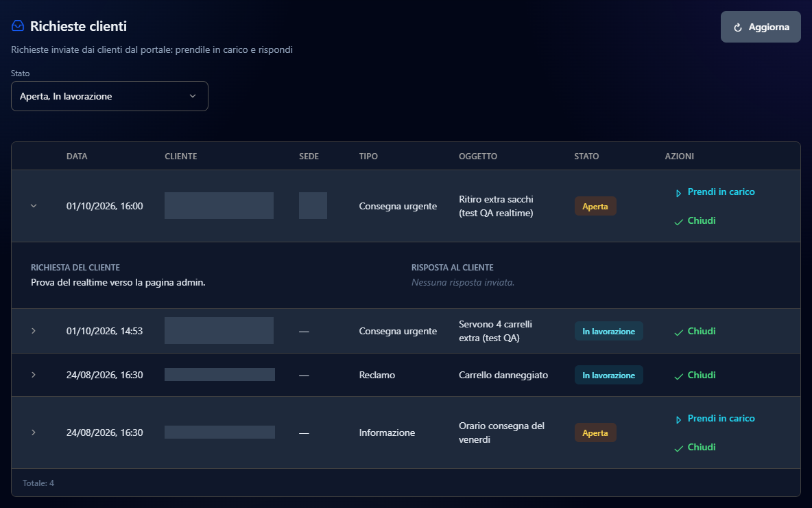Click the Aperta badge on Ritiro extra sacchi
Image resolution: width=812 pixels, height=508 pixels.
click(x=595, y=207)
